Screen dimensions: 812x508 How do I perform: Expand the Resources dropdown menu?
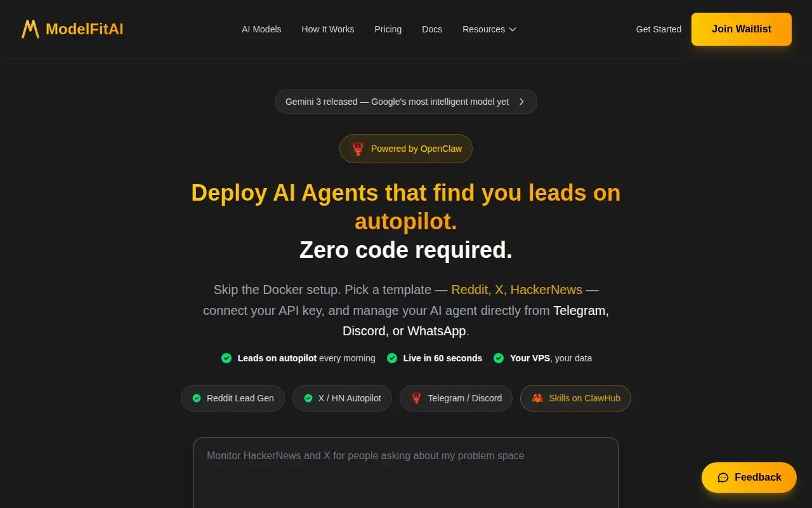click(490, 29)
